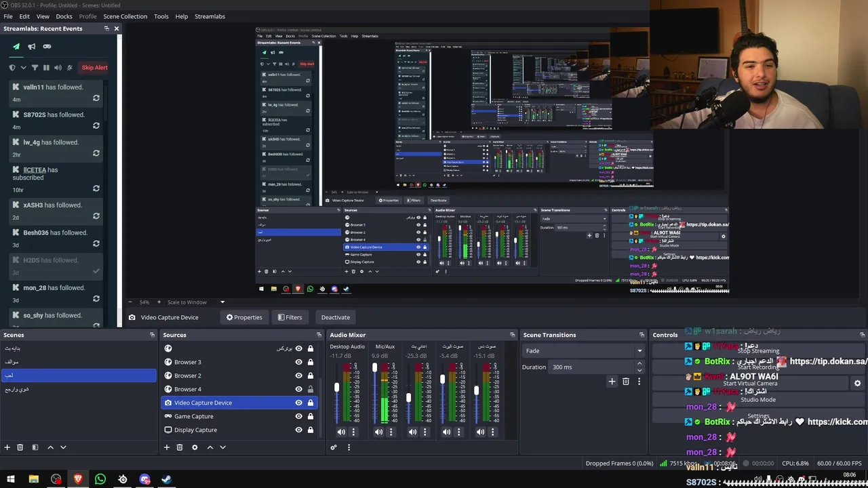Viewport: 868px width, 488px height.
Task: Replay the IICETEA subscribed alert
Action: pos(96,188)
